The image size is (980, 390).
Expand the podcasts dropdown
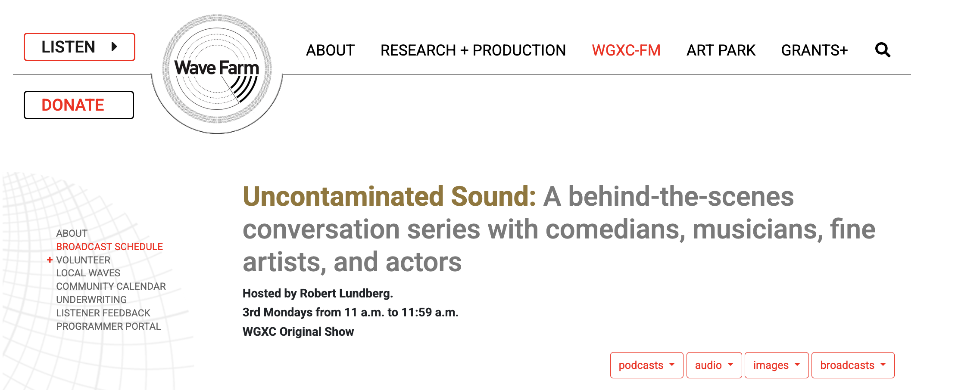(646, 365)
